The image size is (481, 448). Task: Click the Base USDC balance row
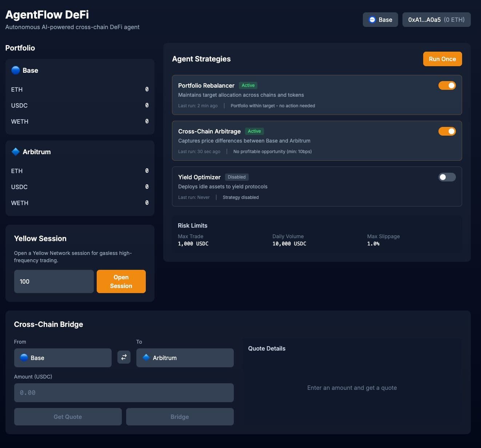coord(80,105)
